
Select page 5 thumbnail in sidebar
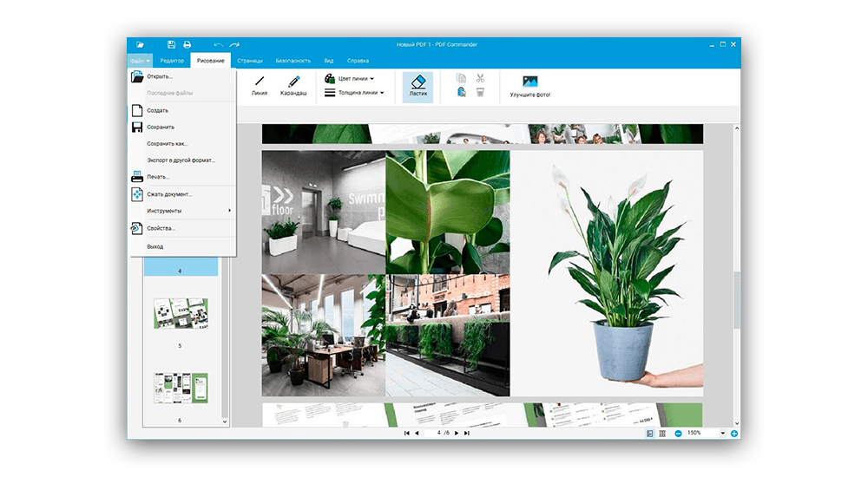tap(180, 314)
